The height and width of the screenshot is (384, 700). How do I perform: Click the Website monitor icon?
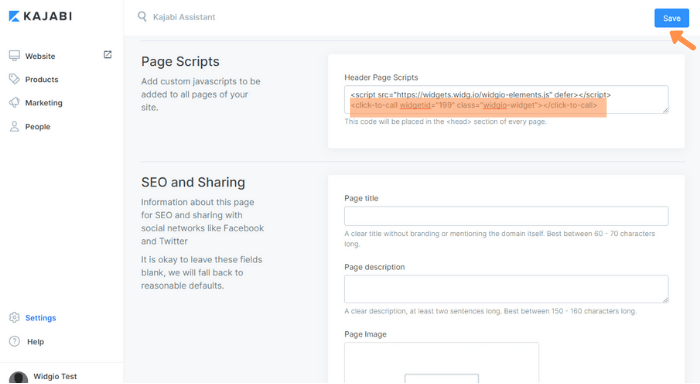(x=14, y=55)
